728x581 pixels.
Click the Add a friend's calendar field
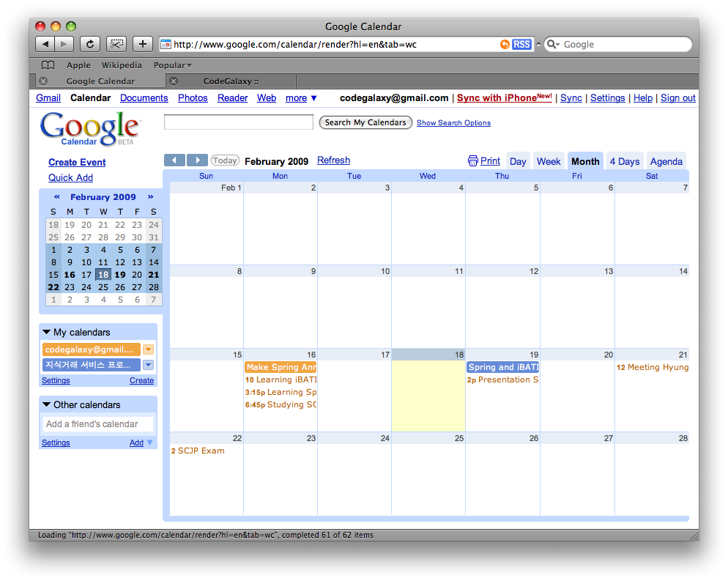pos(97,424)
